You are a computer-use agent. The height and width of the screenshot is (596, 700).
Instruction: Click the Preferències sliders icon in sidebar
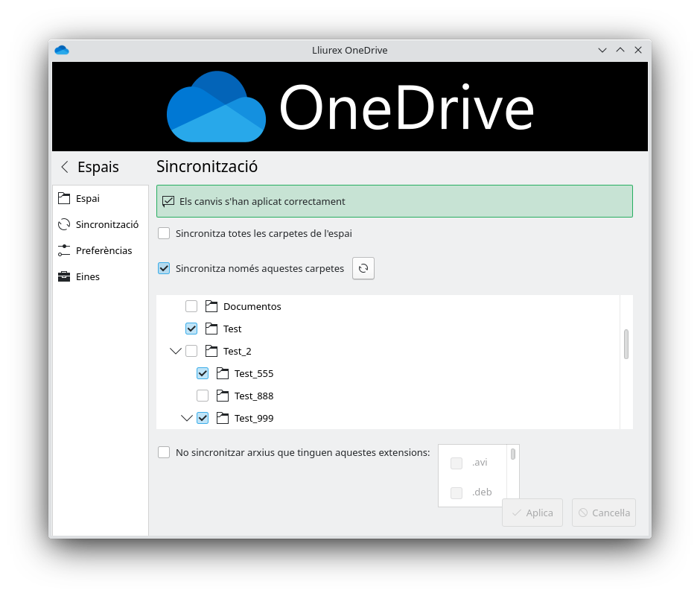click(64, 250)
